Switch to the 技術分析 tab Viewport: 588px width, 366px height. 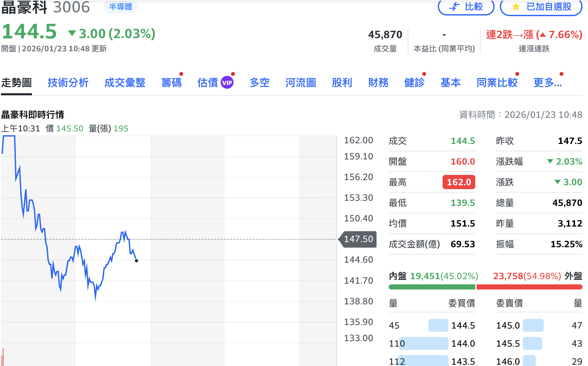68,83
